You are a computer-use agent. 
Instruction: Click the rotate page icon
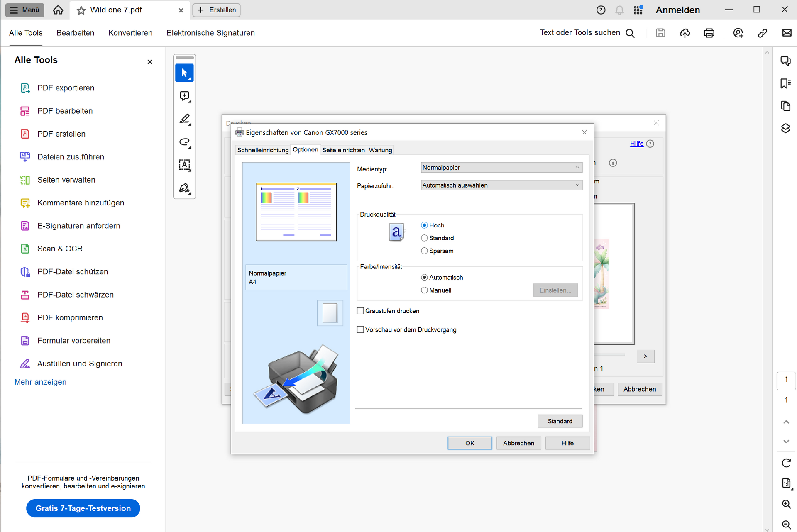tap(786, 463)
